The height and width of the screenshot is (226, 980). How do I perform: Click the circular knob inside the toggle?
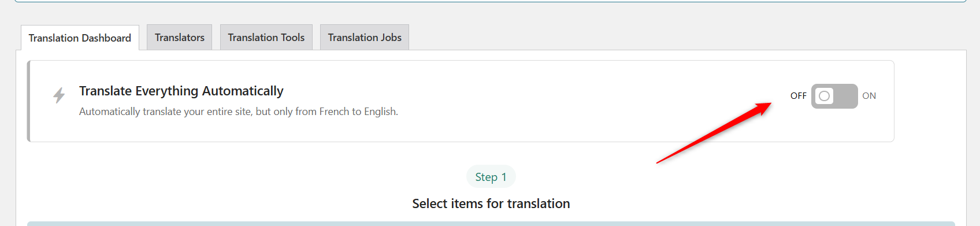[825, 96]
